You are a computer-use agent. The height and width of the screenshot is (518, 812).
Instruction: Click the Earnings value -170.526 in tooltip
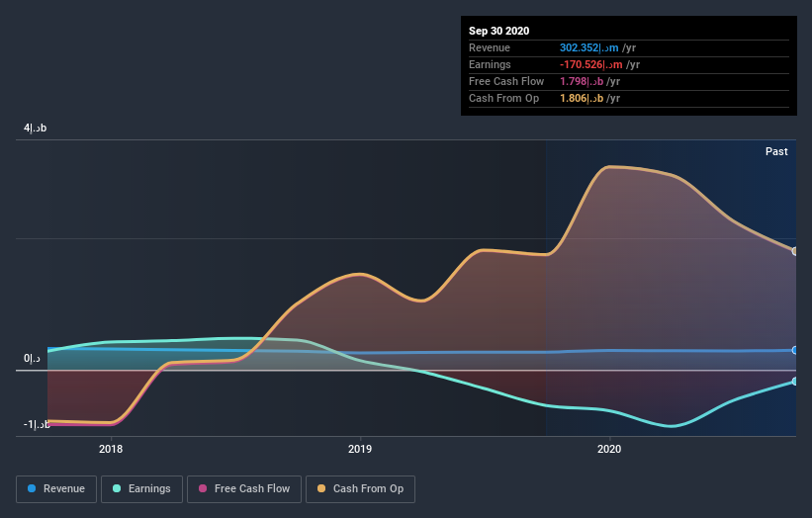tap(590, 64)
